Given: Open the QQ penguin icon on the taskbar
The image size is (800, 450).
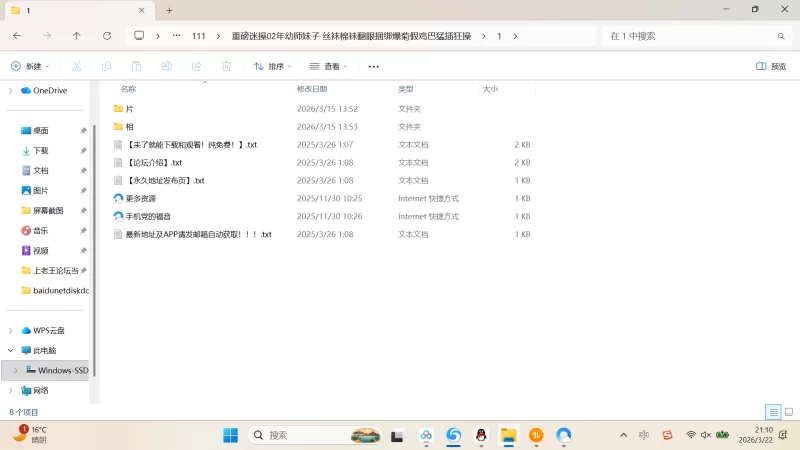Looking at the screenshot, I should (x=481, y=435).
